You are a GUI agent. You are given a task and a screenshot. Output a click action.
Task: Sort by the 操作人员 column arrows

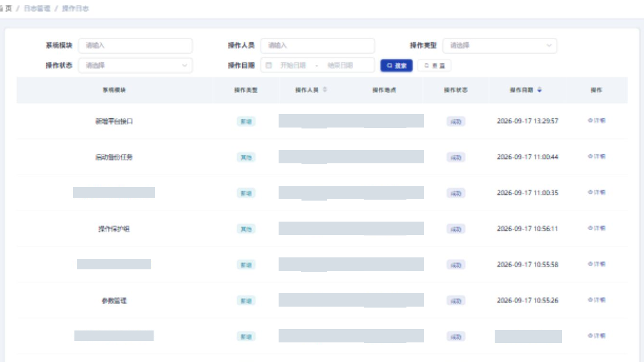pyautogui.click(x=325, y=90)
